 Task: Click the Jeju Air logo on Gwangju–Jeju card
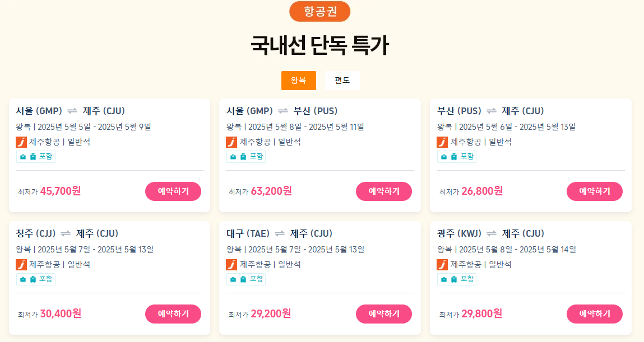[x=442, y=265]
